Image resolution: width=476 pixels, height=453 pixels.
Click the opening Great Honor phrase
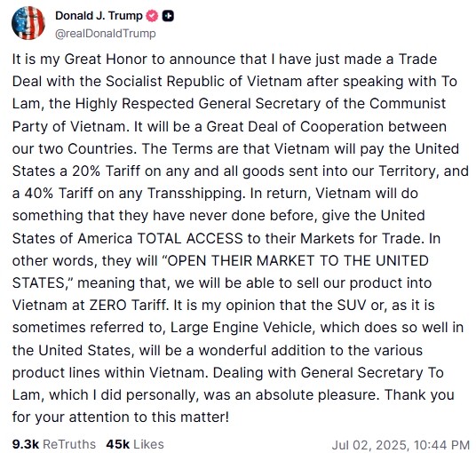click(x=106, y=60)
